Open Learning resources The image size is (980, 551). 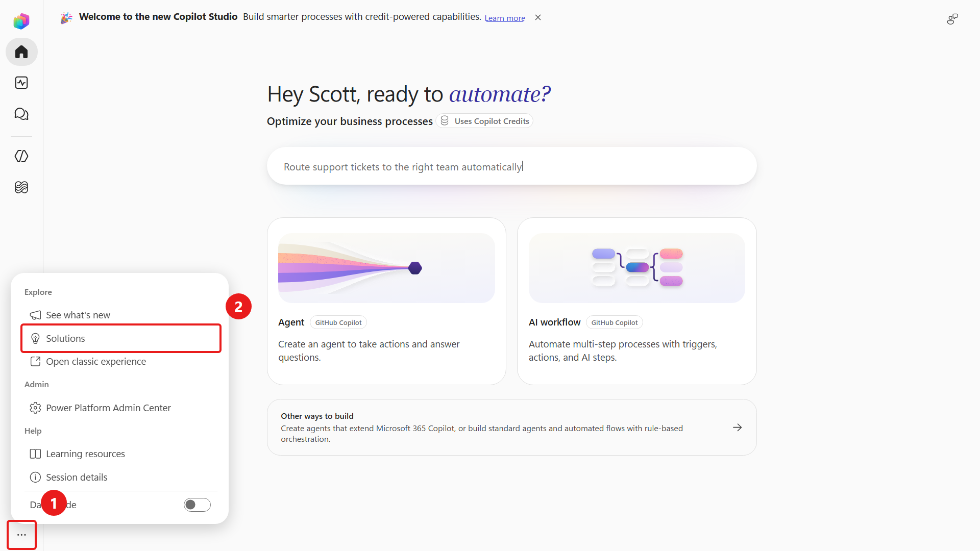121,454
